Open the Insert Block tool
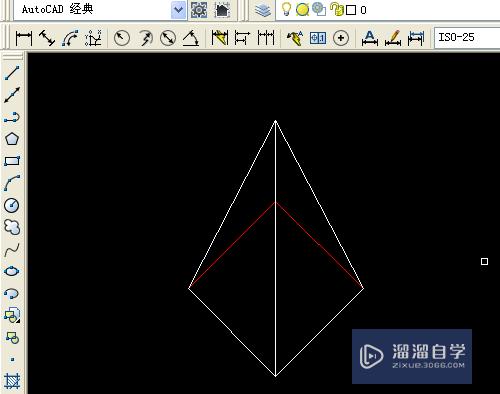This screenshot has height=394, width=500. pos(12,315)
